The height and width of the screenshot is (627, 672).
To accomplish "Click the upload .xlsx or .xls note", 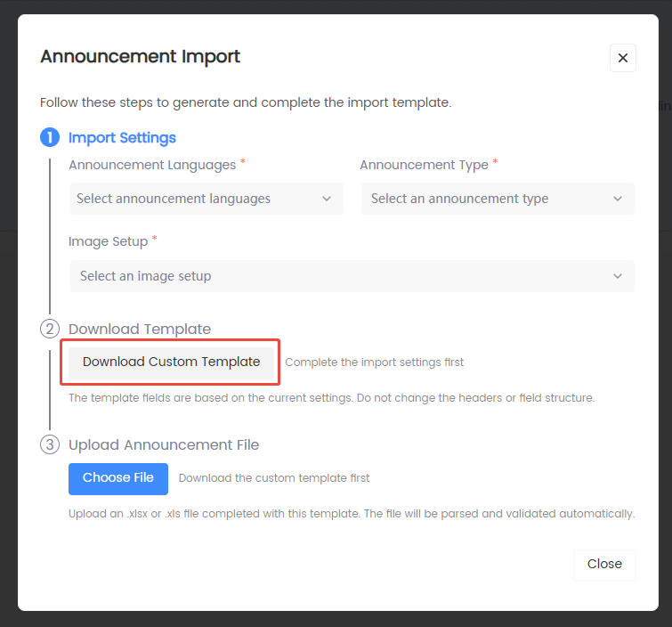I will coord(352,514).
